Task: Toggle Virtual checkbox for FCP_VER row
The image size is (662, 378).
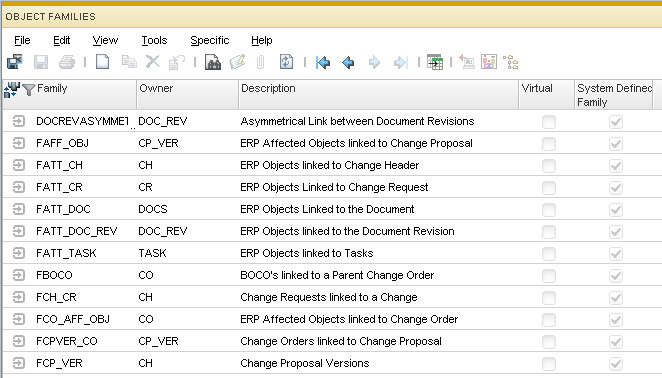Action: tap(548, 364)
